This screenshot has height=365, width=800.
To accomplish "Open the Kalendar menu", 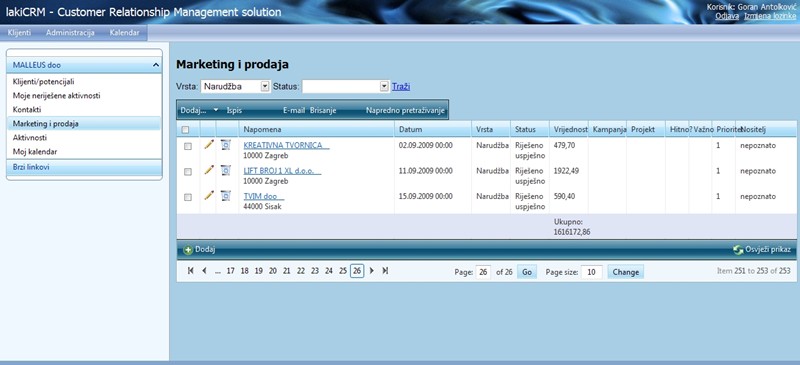I will click(x=124, y=33).
